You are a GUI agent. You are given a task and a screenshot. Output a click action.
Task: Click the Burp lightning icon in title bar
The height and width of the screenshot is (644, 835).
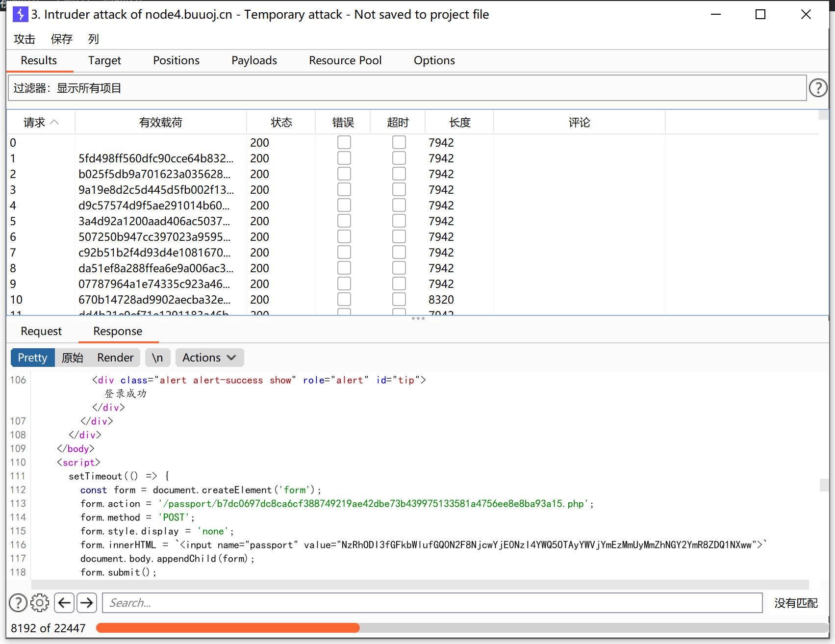pos(20,14)
